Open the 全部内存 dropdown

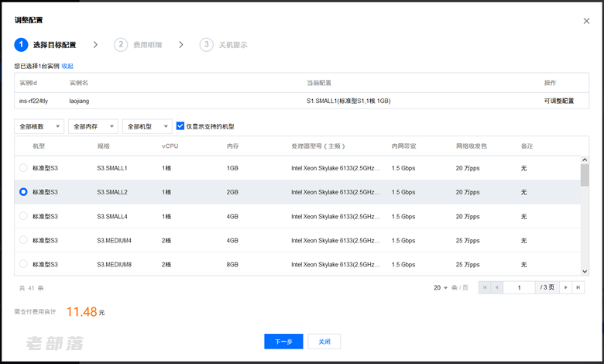(x=93, y=126)
